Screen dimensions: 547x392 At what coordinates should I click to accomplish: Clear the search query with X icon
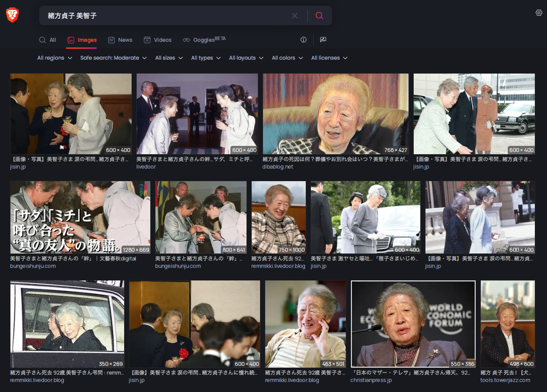294,16
